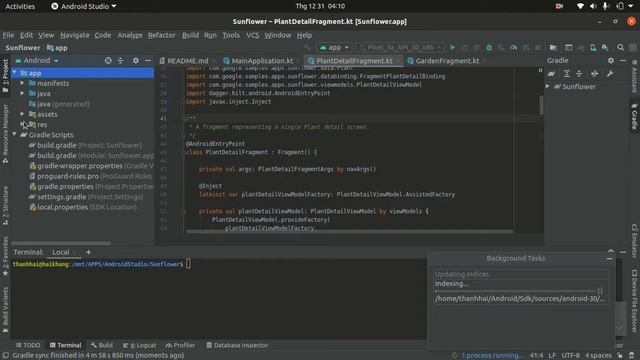
Task: Click the locate-file target icon in Project panel
Action: point(108,60)
